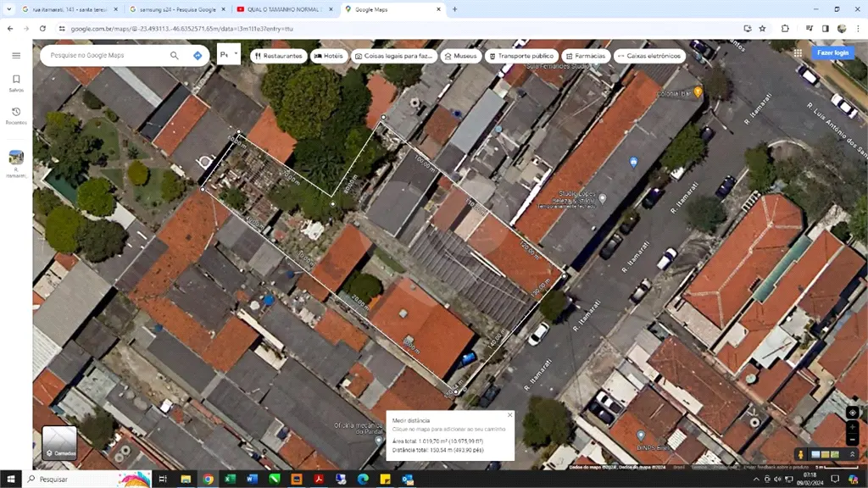Open the Google apps grid

coord(798,53)
